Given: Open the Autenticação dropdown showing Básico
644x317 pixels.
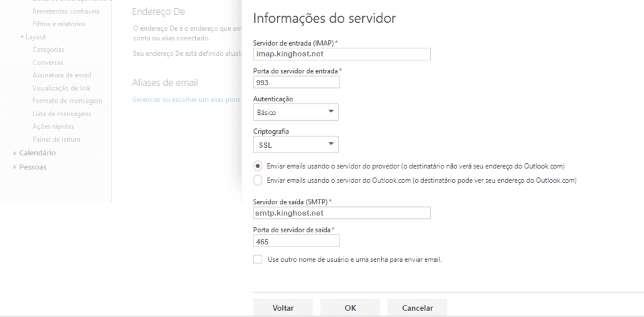Looking at the screenshot, I should pos(296,112).
